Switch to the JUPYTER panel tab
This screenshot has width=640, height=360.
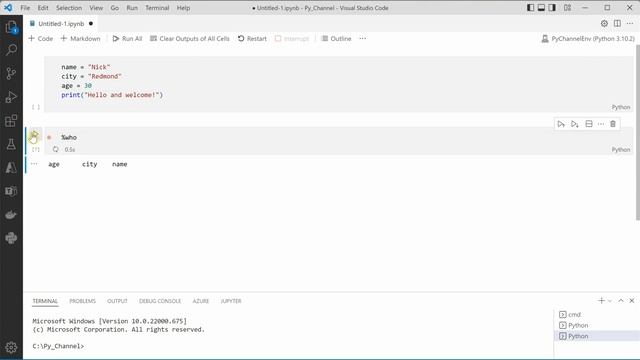coord(231,301)
